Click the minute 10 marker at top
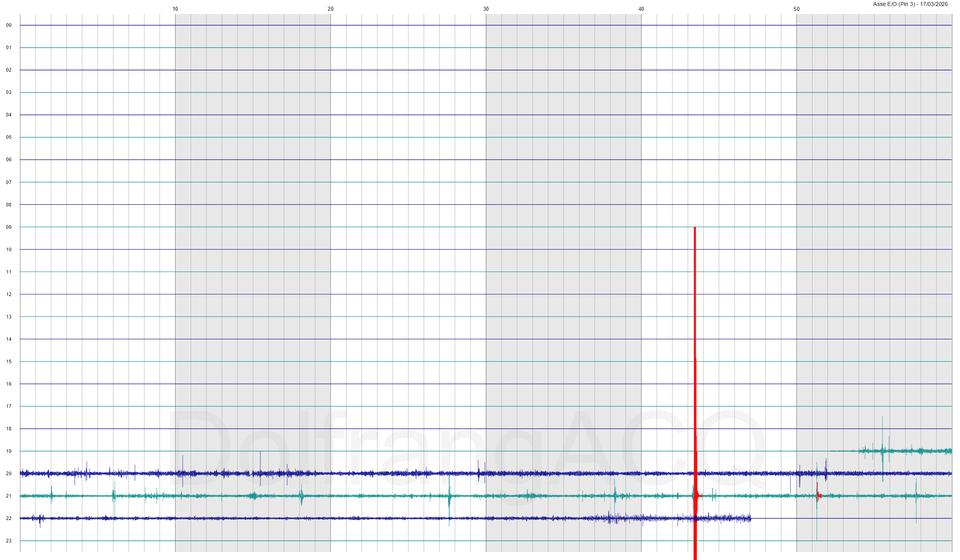 (175, 9)
